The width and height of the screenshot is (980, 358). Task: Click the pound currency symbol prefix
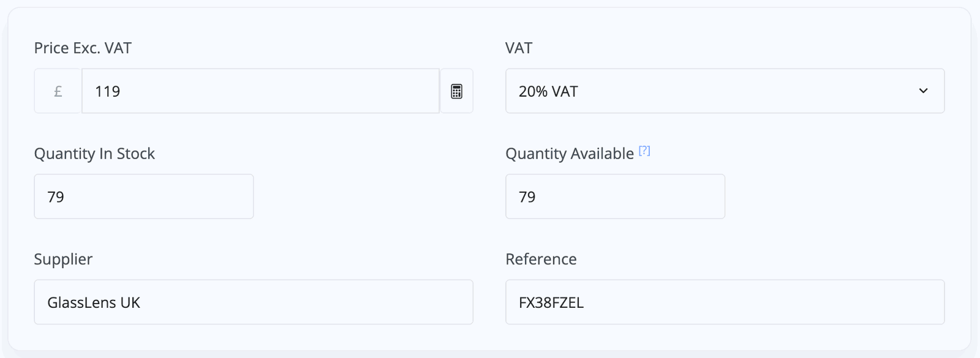(x=58, y=91)
